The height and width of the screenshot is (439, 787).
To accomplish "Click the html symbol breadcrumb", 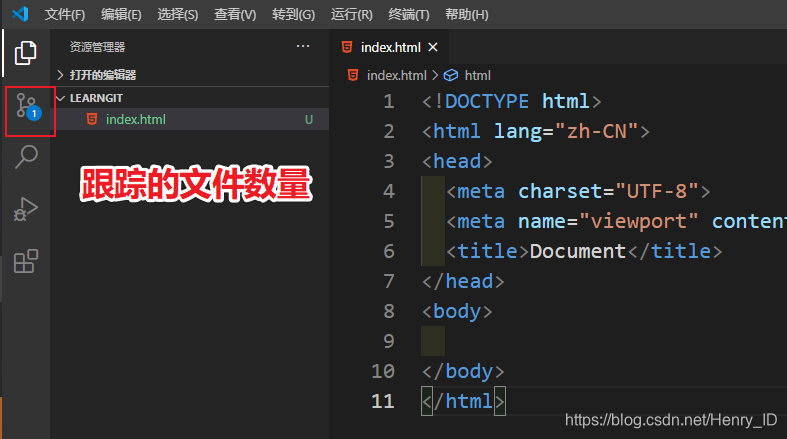I will coord(477,75).
